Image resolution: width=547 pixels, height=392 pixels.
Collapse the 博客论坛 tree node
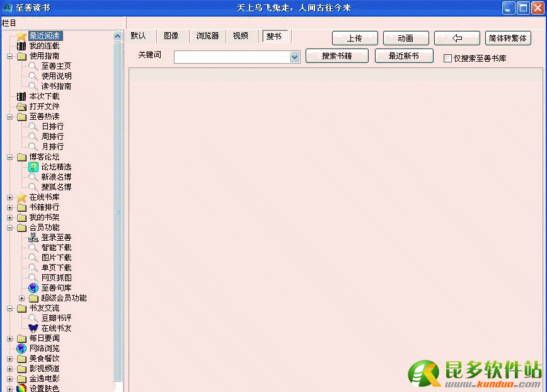[x=10, y=158]
